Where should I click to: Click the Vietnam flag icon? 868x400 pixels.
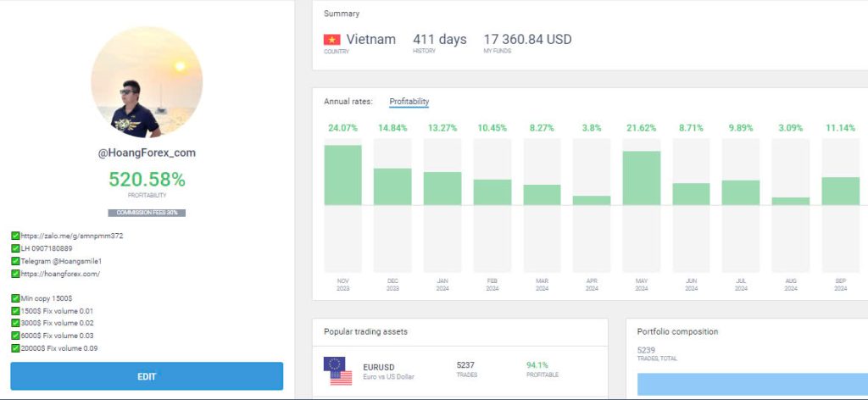(332, 39)
